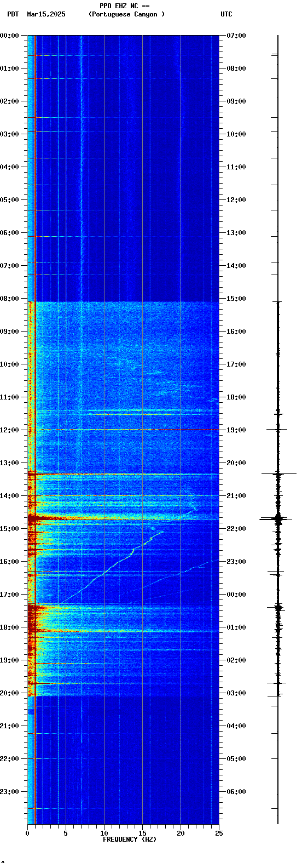Click the '20' frequency axis tick label
Image resolution: width=302 pixels, height=868 pixels.
click(x=181, y=833)
